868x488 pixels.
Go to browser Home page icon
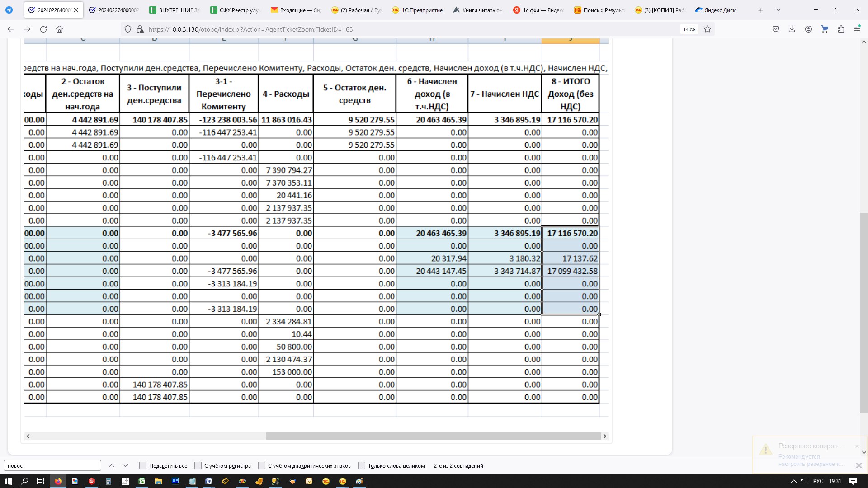[59, 29]
